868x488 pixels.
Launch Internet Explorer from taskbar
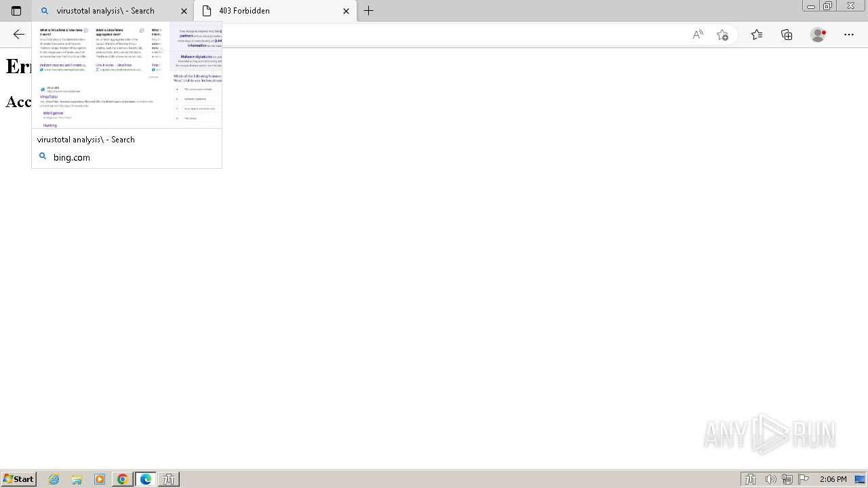tap(54, 479)
